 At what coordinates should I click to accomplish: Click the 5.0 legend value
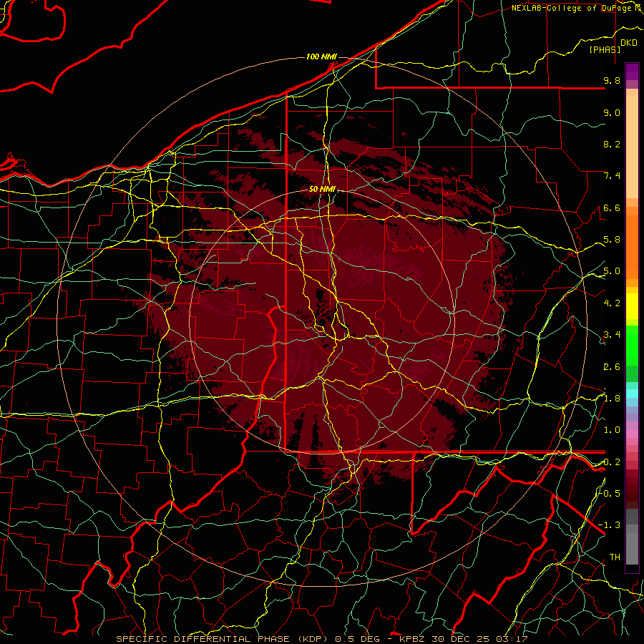[x=612, y=271]
